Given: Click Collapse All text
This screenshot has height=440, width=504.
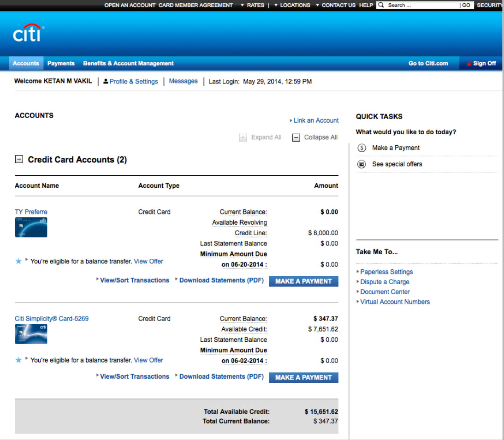Looking at the screenshot, I should click(x=321, y=137).
